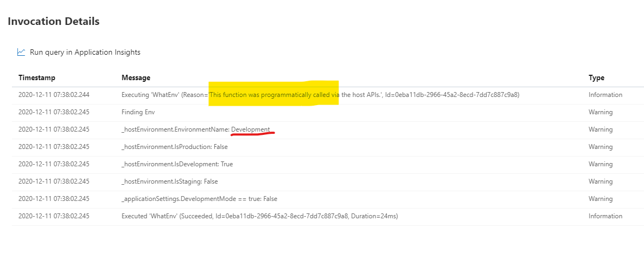Select timestamp in the IsDevelopment row
Viewport: 644px width, 260px height.
click(x=54, y=164)
